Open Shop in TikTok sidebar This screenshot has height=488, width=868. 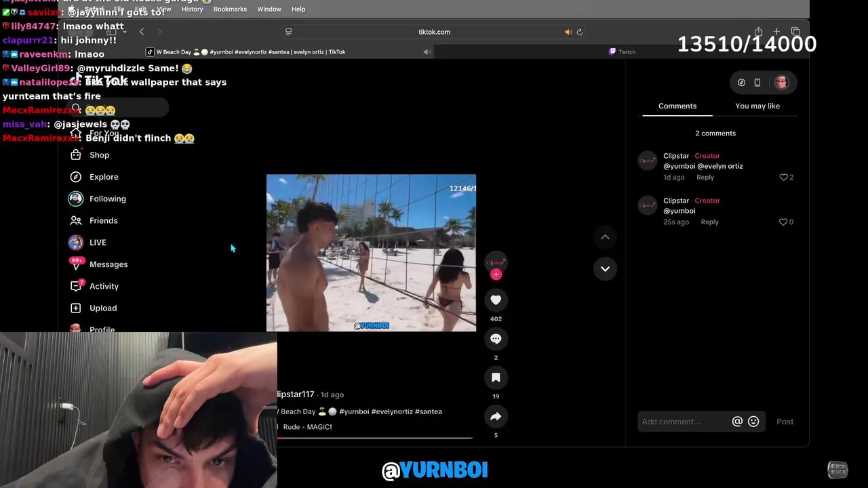(99, 155)
